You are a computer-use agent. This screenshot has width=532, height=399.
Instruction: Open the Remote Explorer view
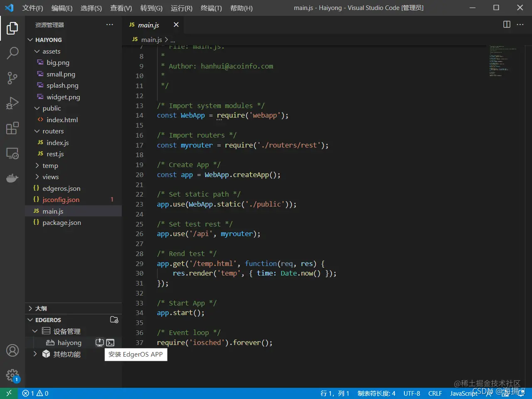pos(12,153)
